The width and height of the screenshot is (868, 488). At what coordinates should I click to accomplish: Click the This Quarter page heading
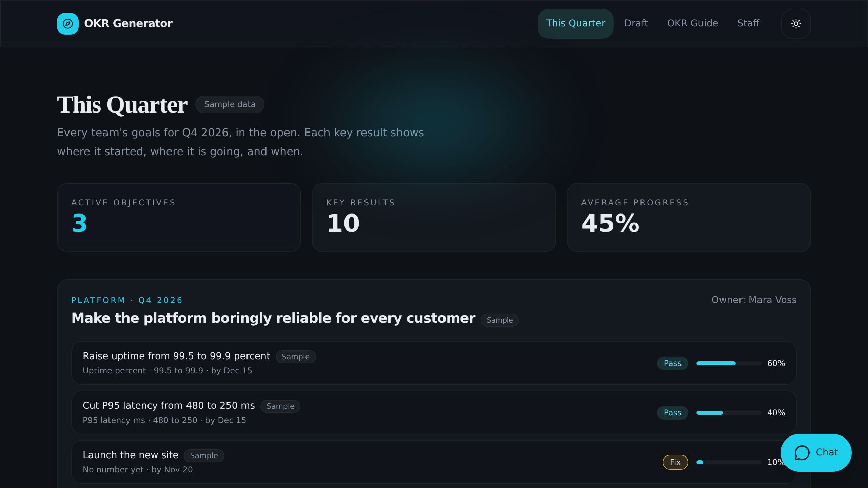click(x=122, y=104)
